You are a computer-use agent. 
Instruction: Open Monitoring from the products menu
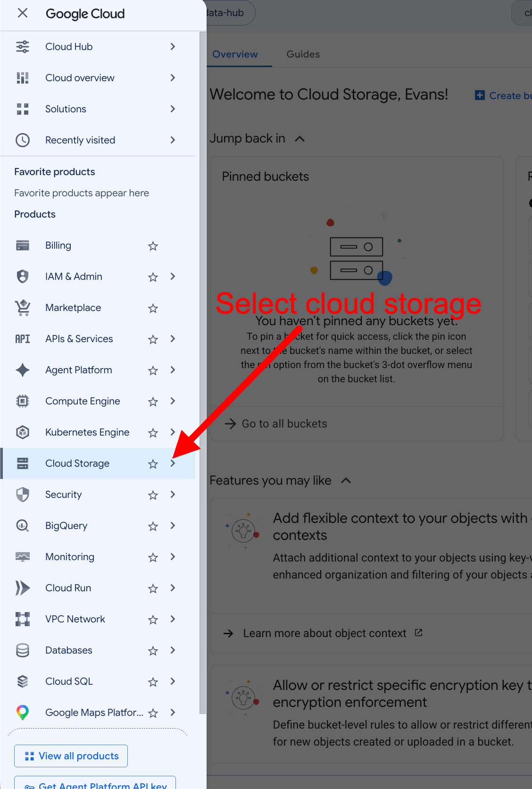70,557
